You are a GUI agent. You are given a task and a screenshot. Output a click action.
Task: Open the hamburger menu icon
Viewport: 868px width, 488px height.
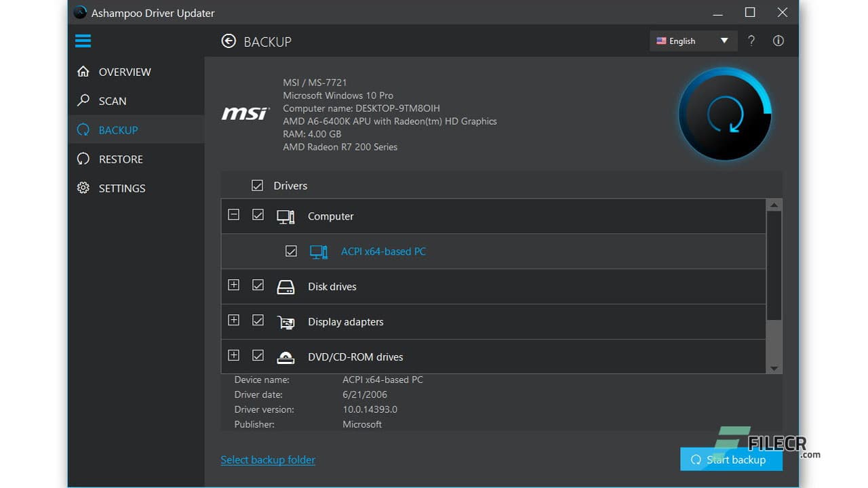[83, 41]
